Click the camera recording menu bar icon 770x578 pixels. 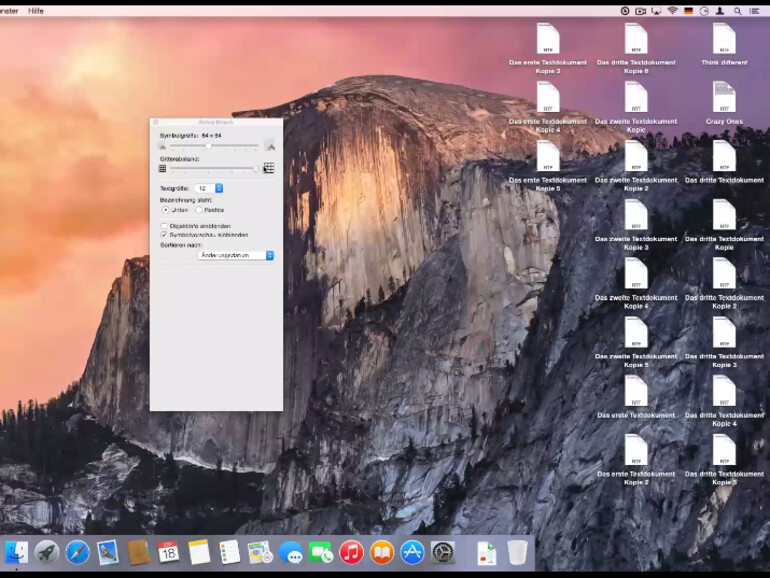(640, 11)
